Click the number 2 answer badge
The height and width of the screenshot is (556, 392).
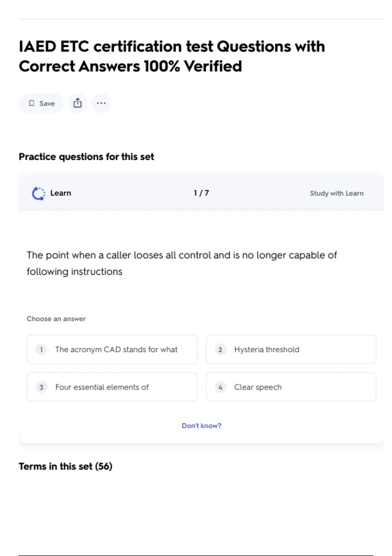[220, 350]
